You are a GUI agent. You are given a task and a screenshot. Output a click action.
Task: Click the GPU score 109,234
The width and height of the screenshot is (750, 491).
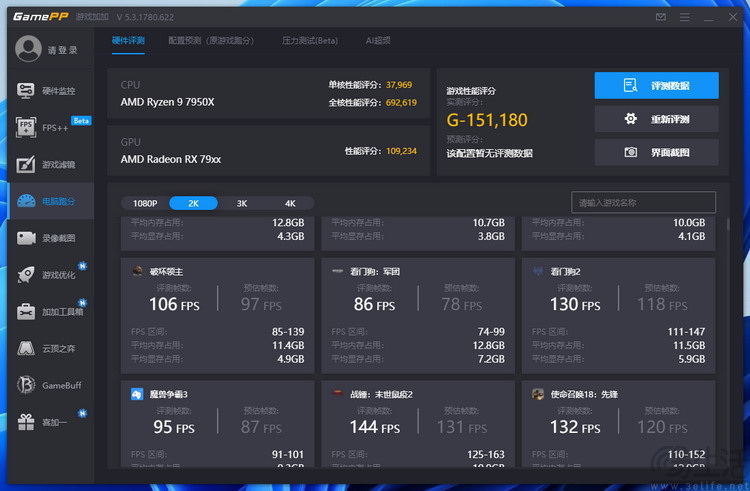[x=401, y=151]
